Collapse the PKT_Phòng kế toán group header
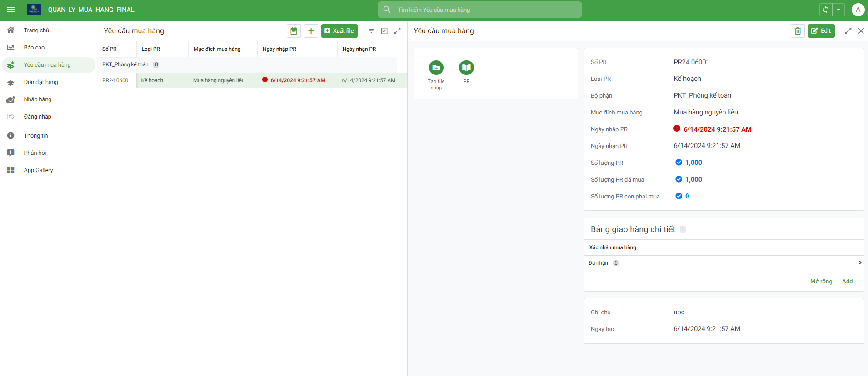Image resolution: width=868 pixels, height=376 pixels. [125, 64]
